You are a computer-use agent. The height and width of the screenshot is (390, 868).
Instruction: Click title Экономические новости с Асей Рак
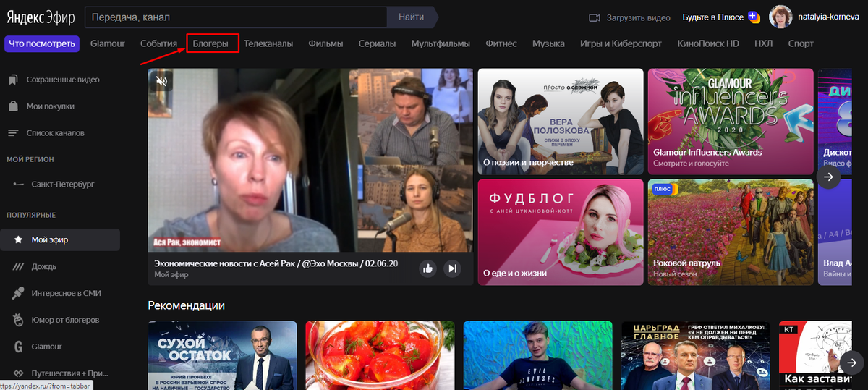pyautogui.click(x=276, y=263)
